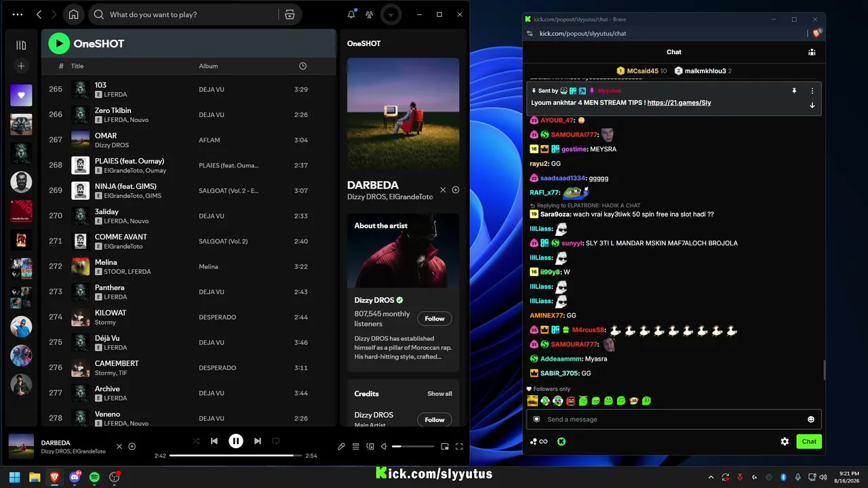
Task: Add now-playing song via plus icon
Action: [132, 446]
